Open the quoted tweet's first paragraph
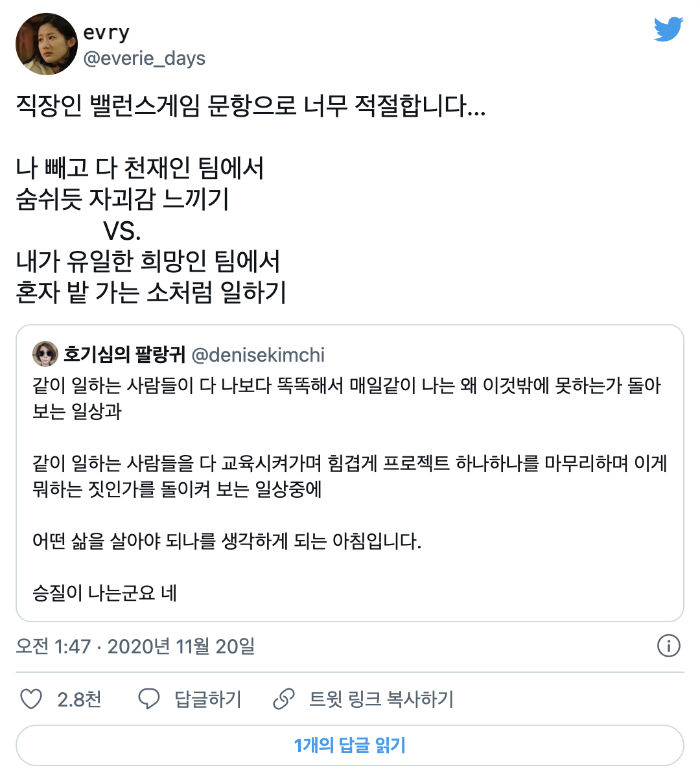Image resolution: width=700 pixels, height=783 pixels. (x=347, y=398)
